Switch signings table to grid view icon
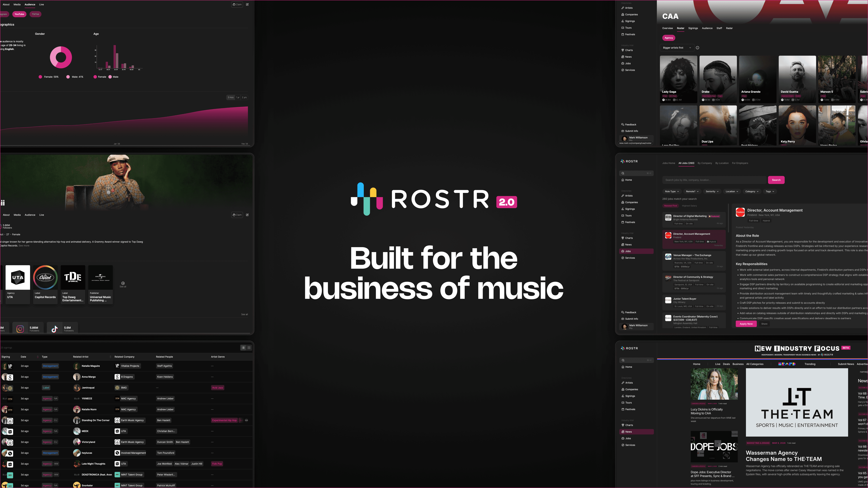 (249, 348)
